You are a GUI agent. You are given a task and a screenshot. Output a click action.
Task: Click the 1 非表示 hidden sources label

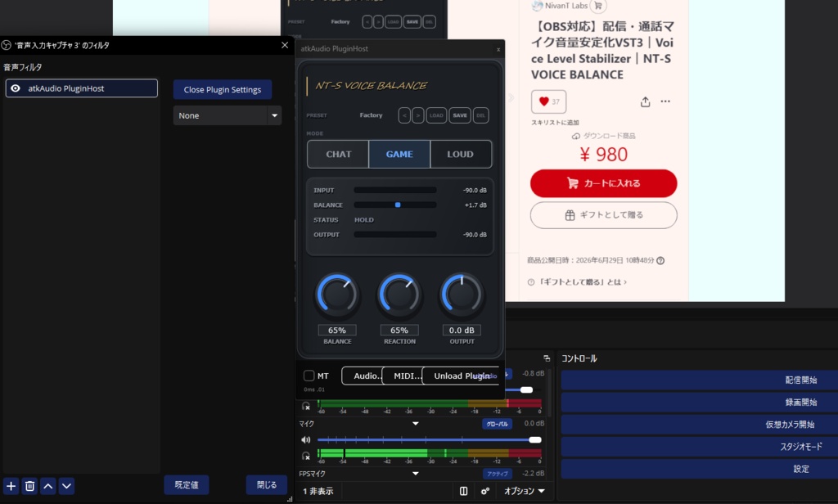pos(318,491)
